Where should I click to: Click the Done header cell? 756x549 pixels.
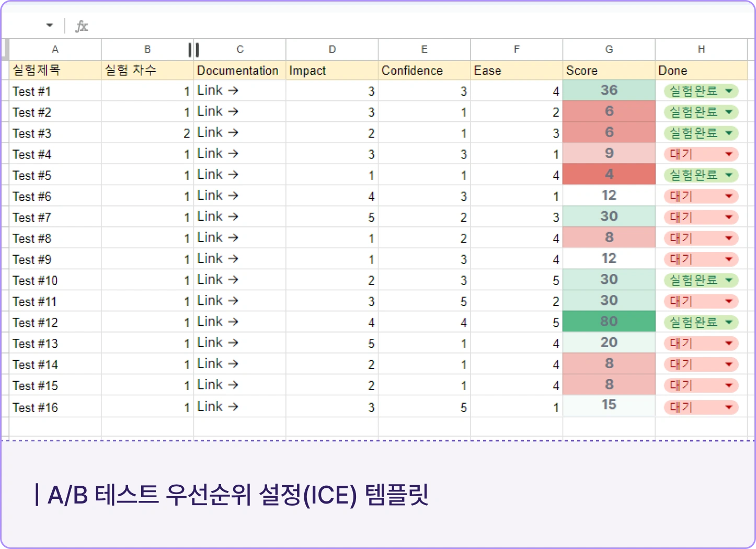(701, 71)
